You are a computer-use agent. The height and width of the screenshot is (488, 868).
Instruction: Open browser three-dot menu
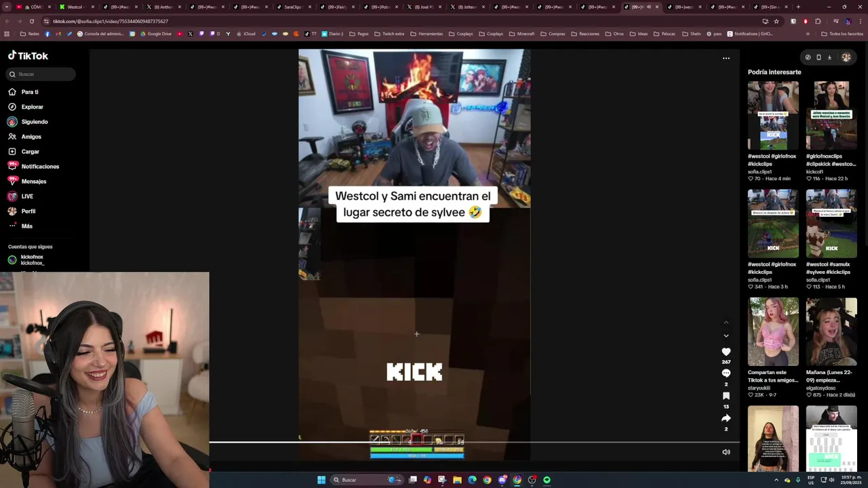click(861, 21)
